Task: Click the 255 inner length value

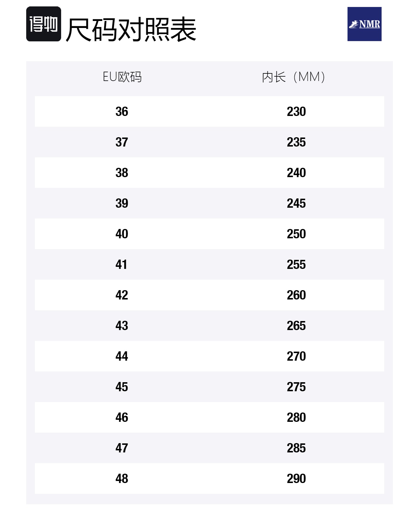Action: tap(296, 265)
